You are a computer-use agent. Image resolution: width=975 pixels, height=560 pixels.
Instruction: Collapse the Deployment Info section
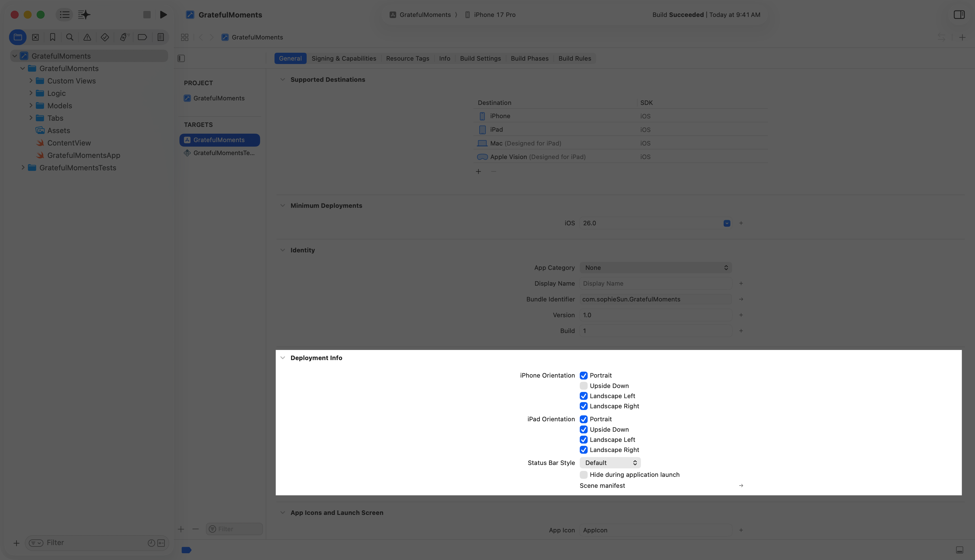(x=283, y=358)
